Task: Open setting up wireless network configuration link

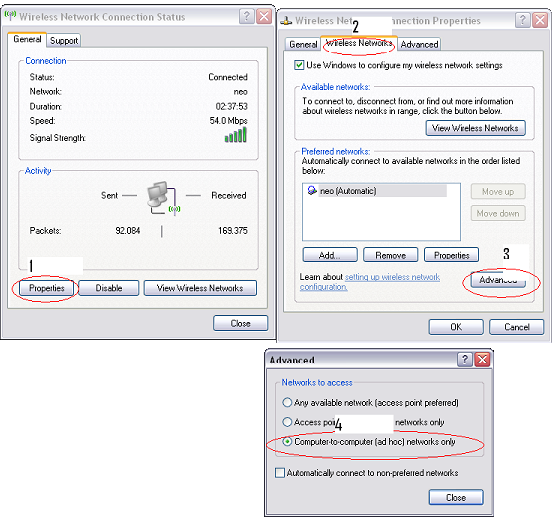Action: (x=370, y=282)
